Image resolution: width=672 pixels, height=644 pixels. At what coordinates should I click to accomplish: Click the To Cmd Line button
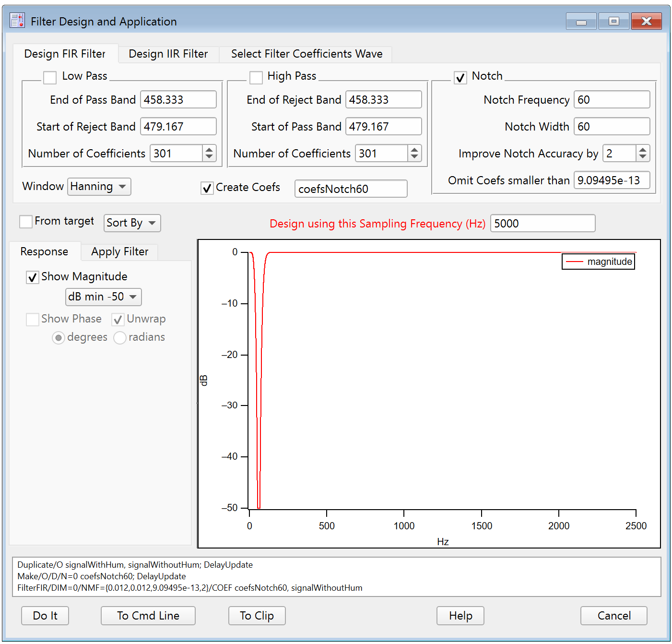click(x=148, y=616)
